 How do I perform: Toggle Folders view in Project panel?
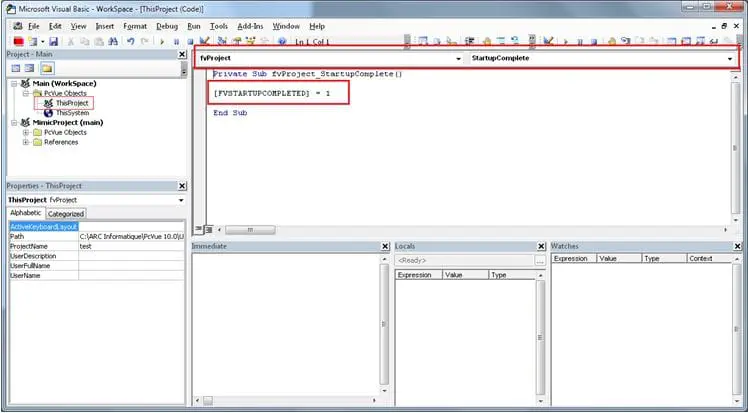pyautogui.click(x=47, y=69)
